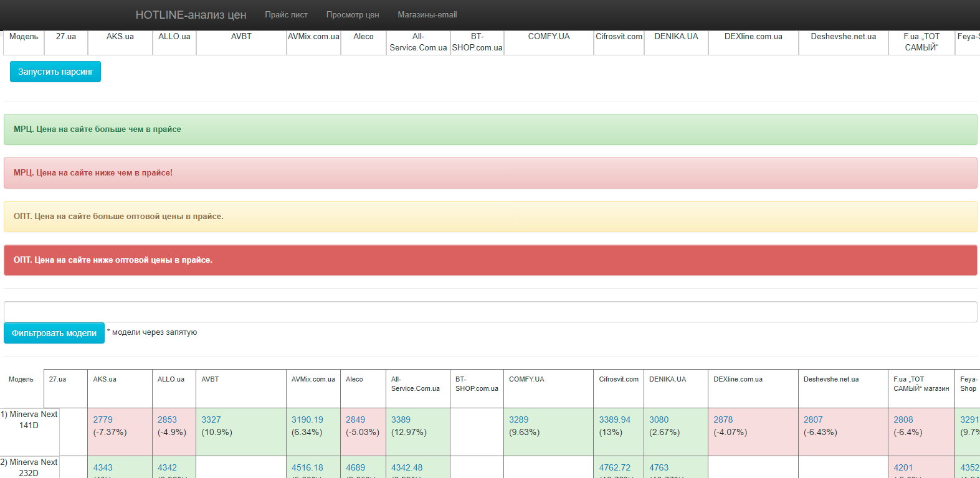Click the ALLO.ua price 2853
The image size is (980, 478).
(x=167, y=419)
